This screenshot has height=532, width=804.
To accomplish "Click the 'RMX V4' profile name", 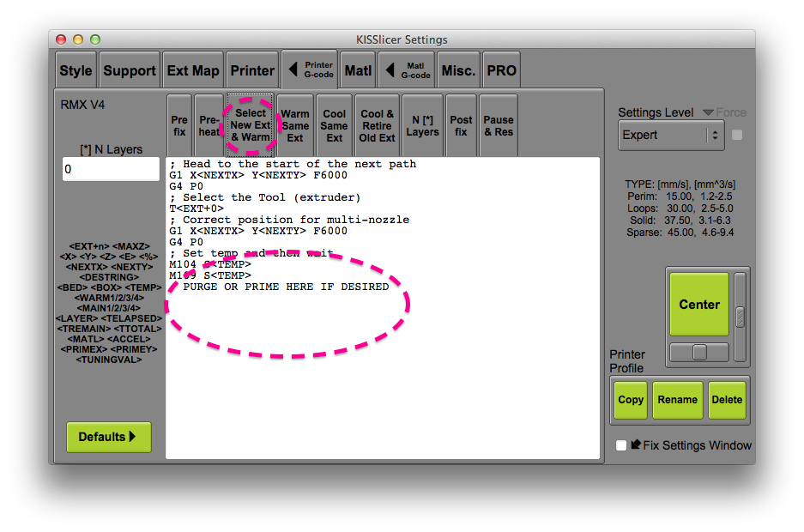I will pos(82,105).
